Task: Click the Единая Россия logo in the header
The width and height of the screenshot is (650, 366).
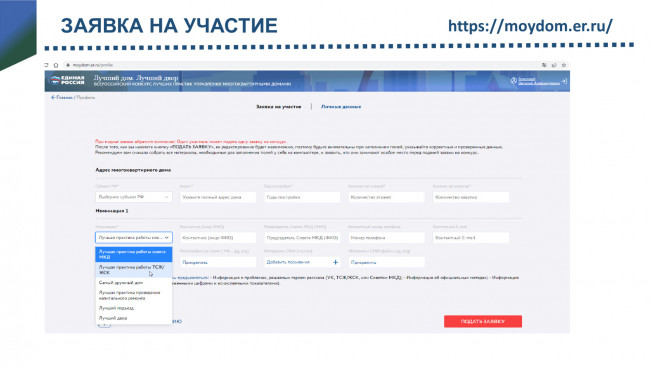Action: tap(68, 80)
